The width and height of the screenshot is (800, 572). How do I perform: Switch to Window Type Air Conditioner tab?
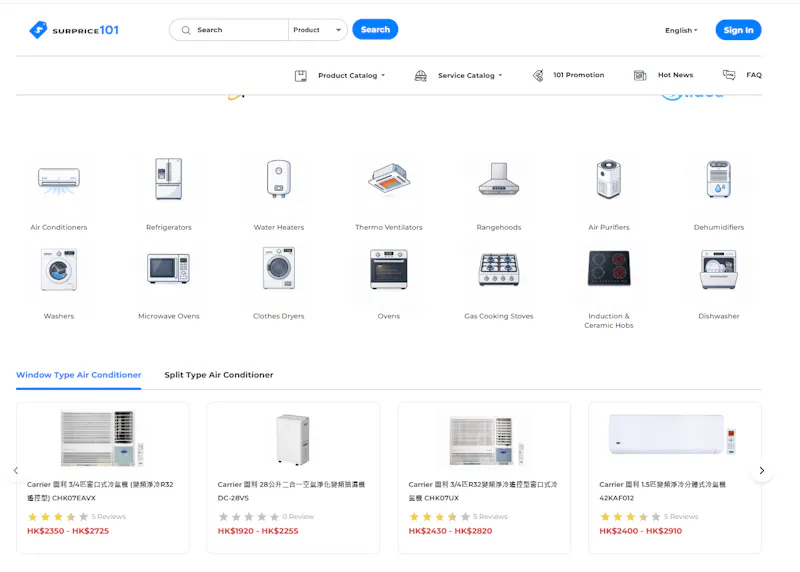(x=79, y=375)
